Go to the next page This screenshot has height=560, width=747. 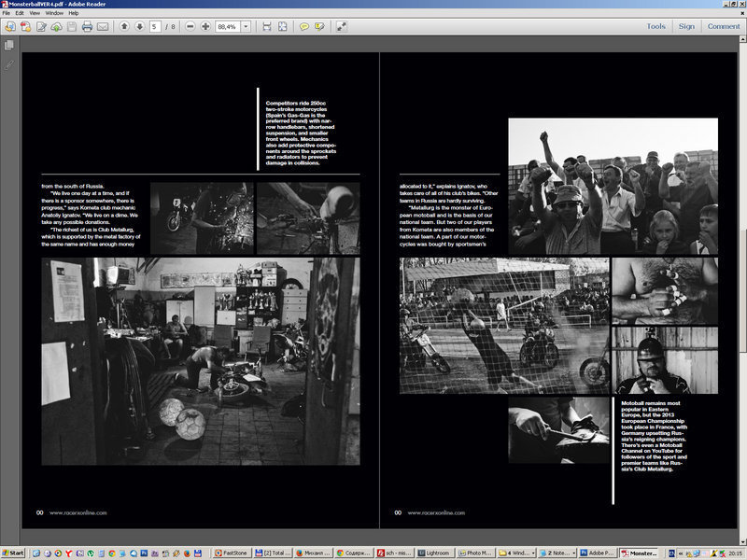click(x=140, y=26)
